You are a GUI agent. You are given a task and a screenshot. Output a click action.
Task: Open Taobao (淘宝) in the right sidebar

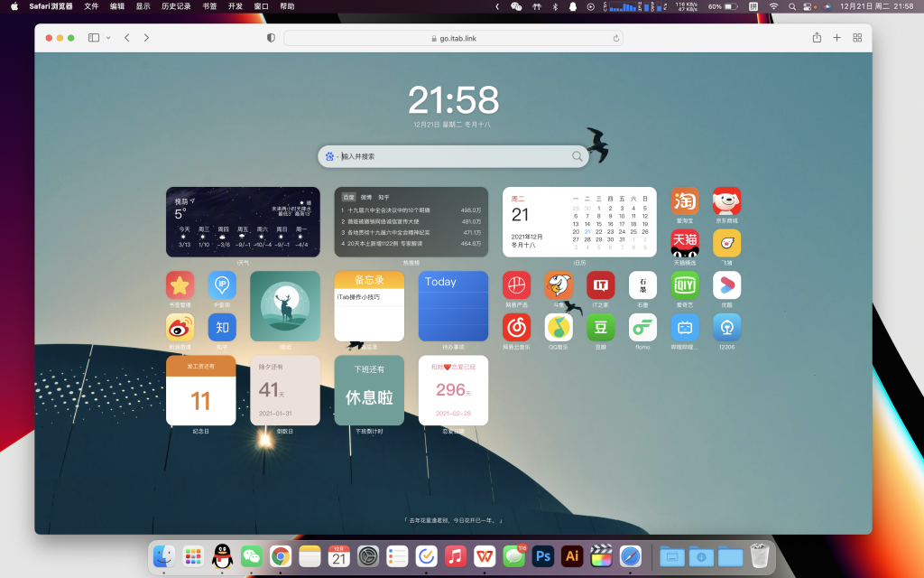click(684, 200)
